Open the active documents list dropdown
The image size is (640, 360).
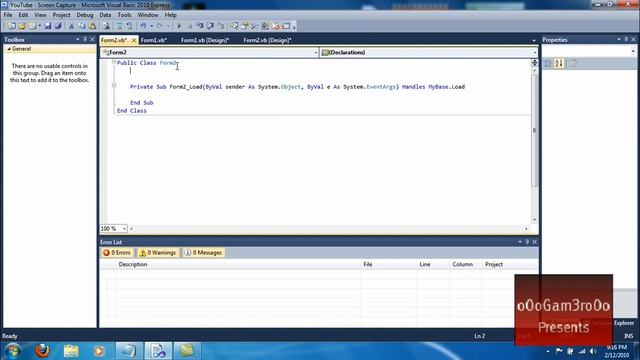coord(534,40)
